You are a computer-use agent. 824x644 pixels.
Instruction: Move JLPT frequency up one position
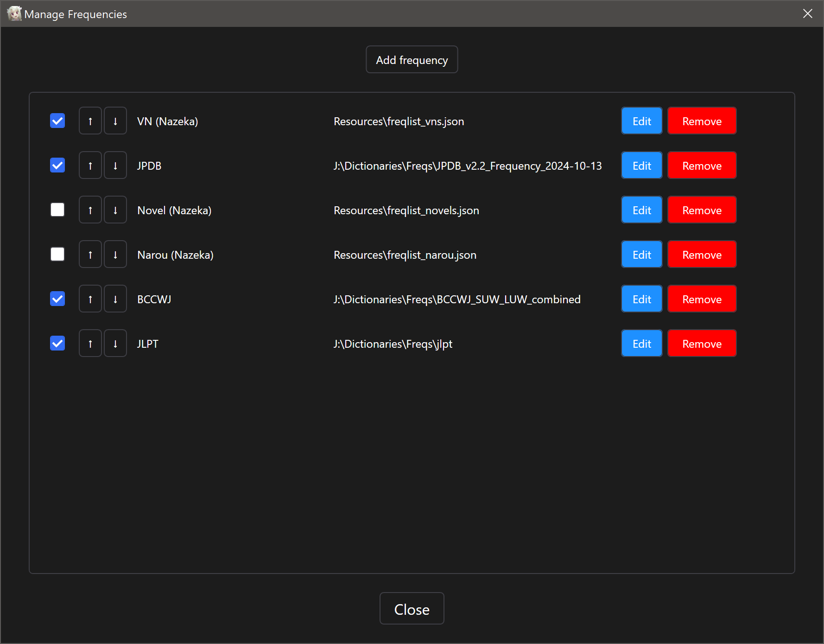90,344
